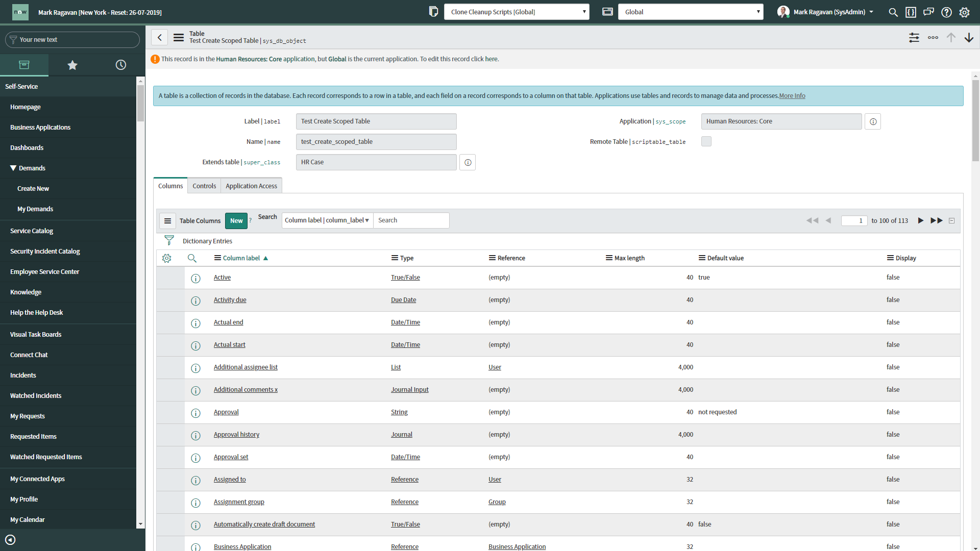
Task: Click the ServiceNow logo icon
Action: tap(20, 12)
